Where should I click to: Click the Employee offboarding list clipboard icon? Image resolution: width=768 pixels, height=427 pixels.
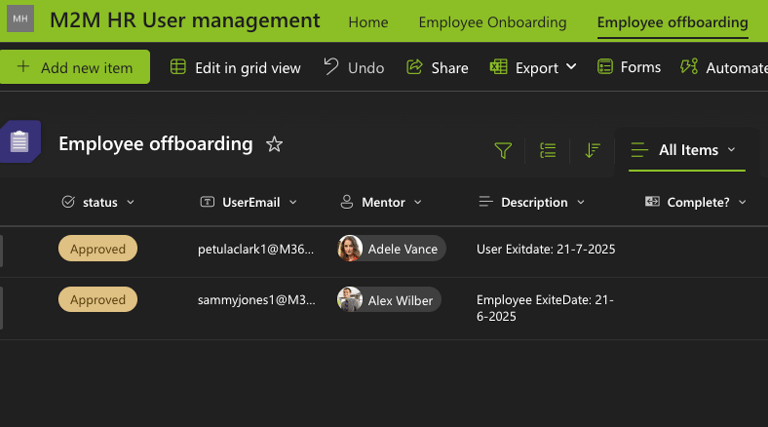(20, 142)
